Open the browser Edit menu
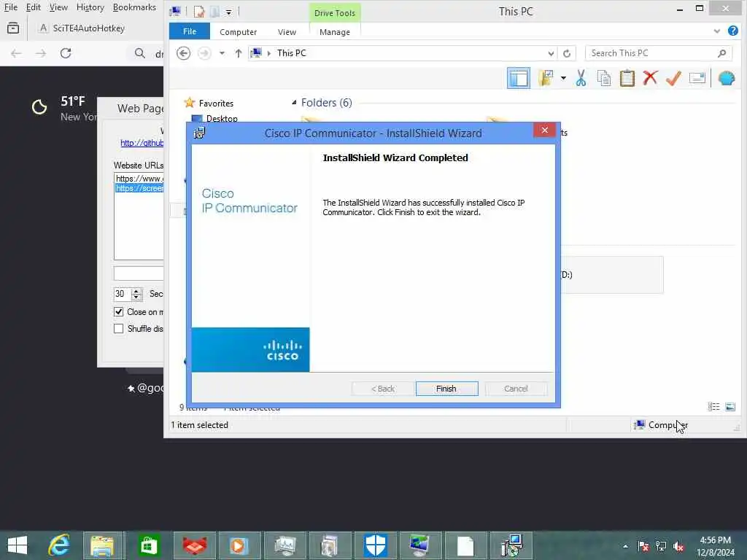This screenshot has width=747, height=560. [x=34, y=7]
